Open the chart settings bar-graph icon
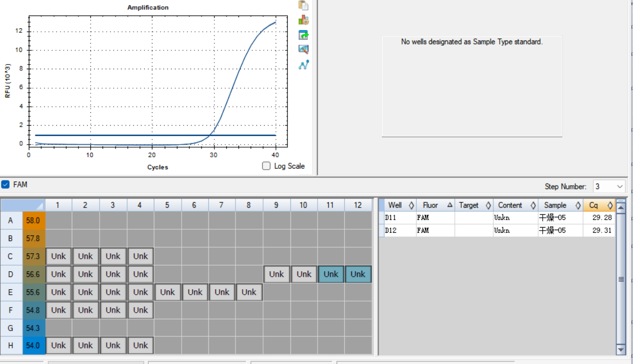This screenshot has height=364, width=633. (x=304, y=20)
